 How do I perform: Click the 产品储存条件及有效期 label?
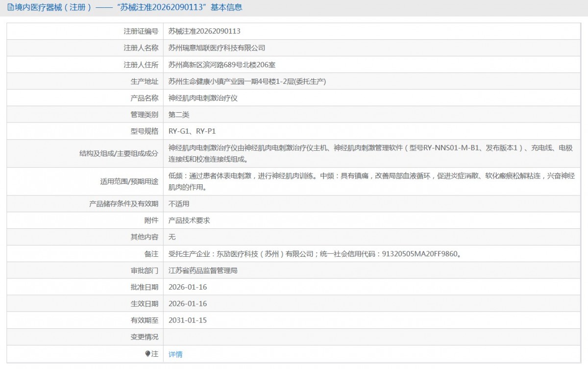[124, 204]
